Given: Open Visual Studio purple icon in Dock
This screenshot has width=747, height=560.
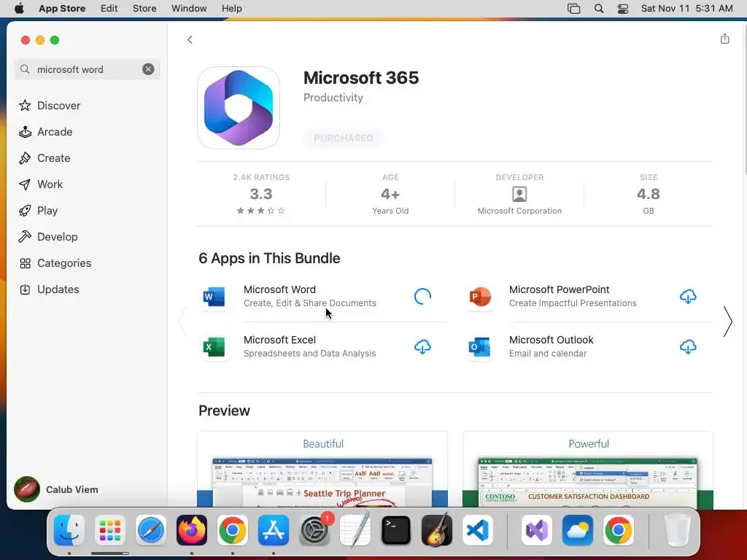Looking at the screenshot, I should click(537, 530).
